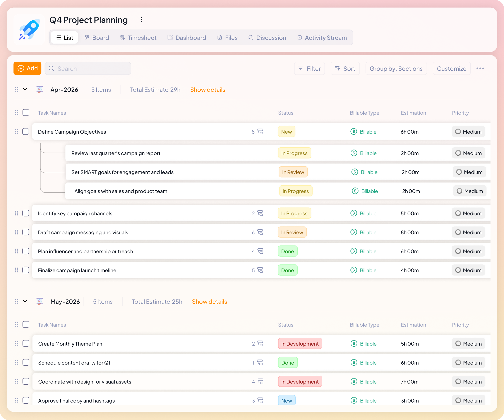Screen dimensions: 504x420
Task: Open In Review status for Set SMART goals
Action: (x=293, y=172)
